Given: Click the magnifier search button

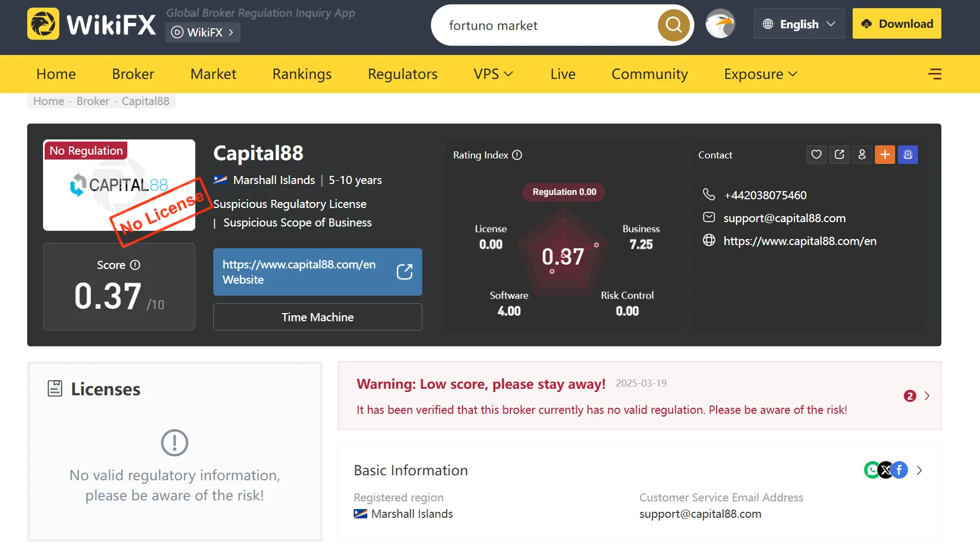Looking at the screenshot, I should [x=674, y=25].
